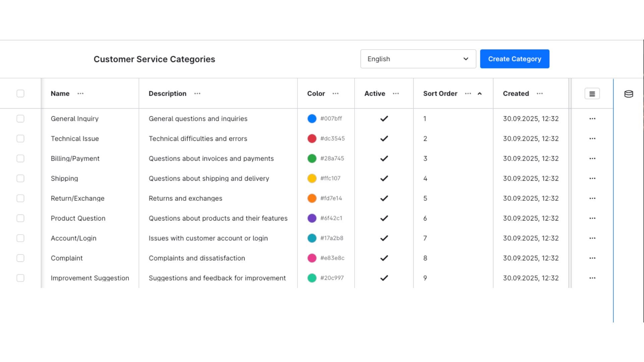Click the Sort Order column header
Viewport: 644px width, 362px height.
(440, 94)
